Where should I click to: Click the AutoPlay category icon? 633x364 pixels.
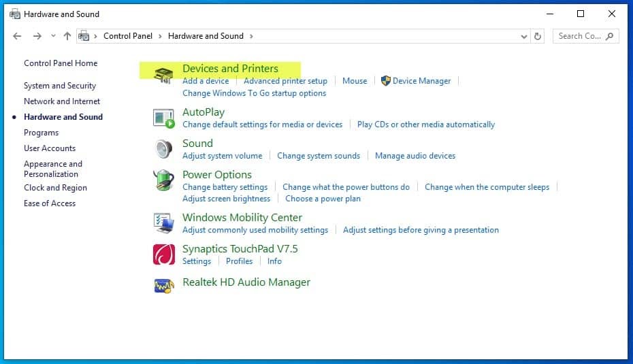click(x=164, y=118)
